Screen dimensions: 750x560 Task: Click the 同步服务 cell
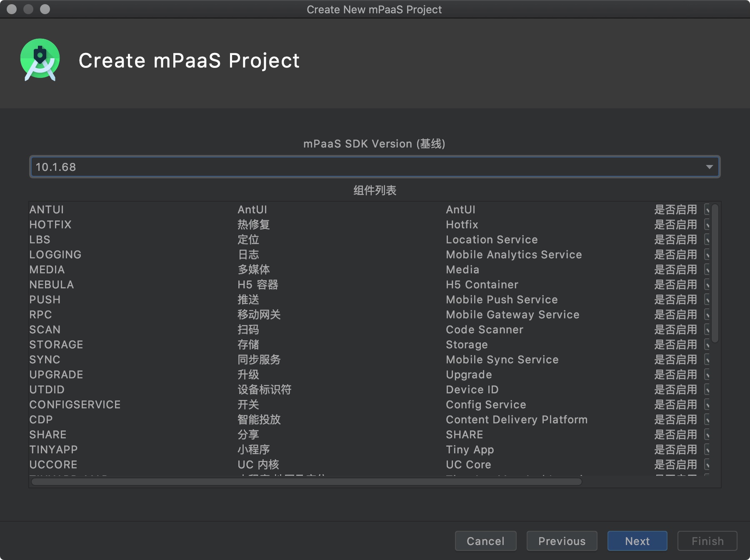pos(259,360)
